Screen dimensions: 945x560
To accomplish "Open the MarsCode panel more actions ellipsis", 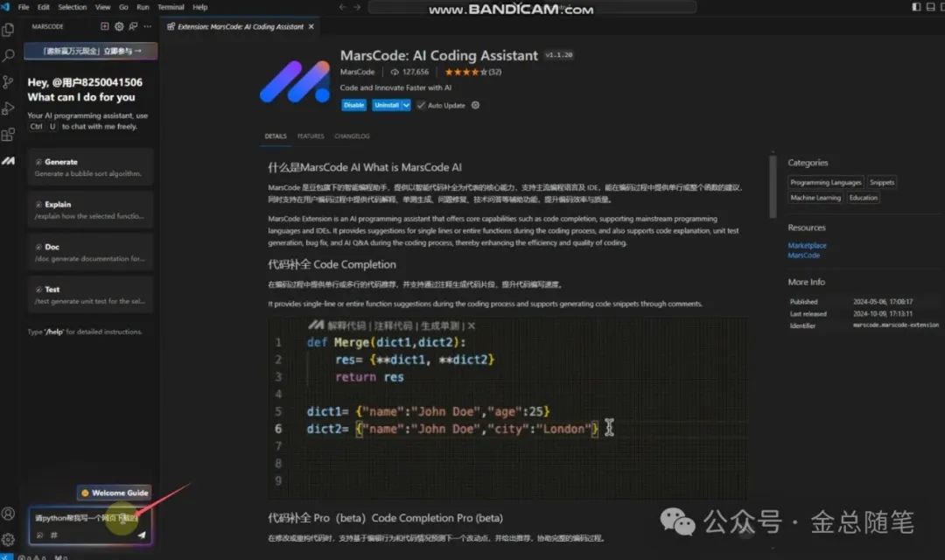I will [x=145, y=27].
